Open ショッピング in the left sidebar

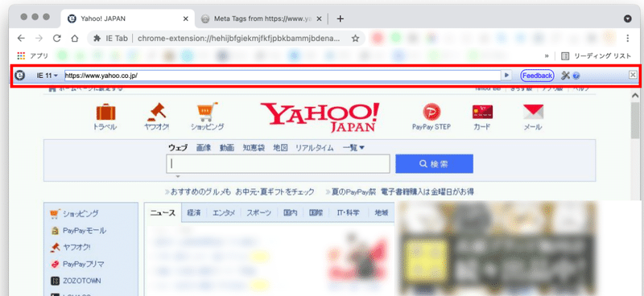74,213
